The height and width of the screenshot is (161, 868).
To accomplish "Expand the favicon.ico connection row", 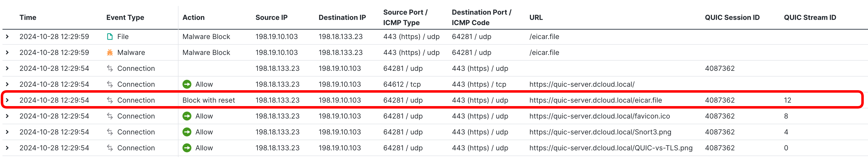I will click(7, 116).
